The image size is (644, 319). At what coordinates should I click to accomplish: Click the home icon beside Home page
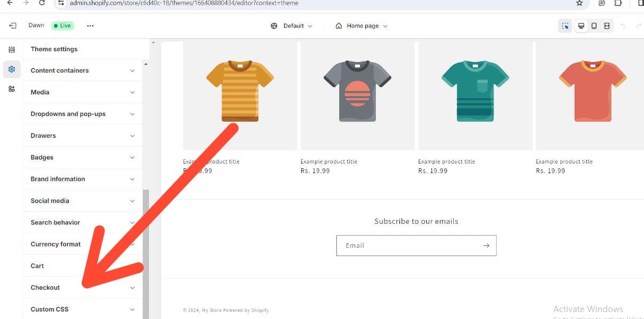[x=339, y=26]
